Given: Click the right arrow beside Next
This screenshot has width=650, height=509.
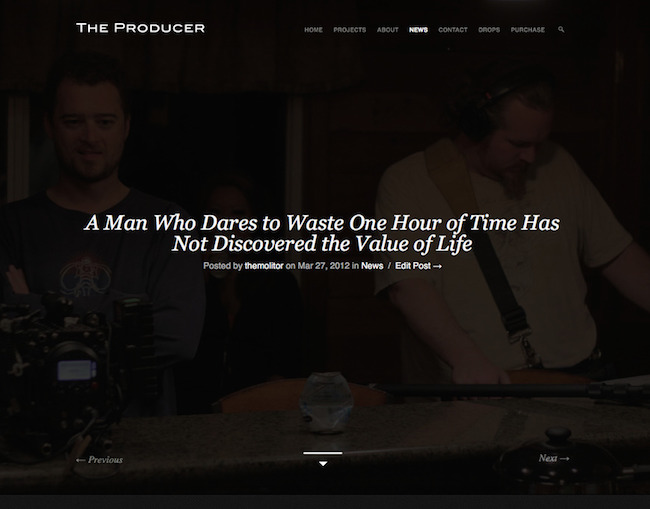Looking at the screenshot, I should [x=564, y=458].
